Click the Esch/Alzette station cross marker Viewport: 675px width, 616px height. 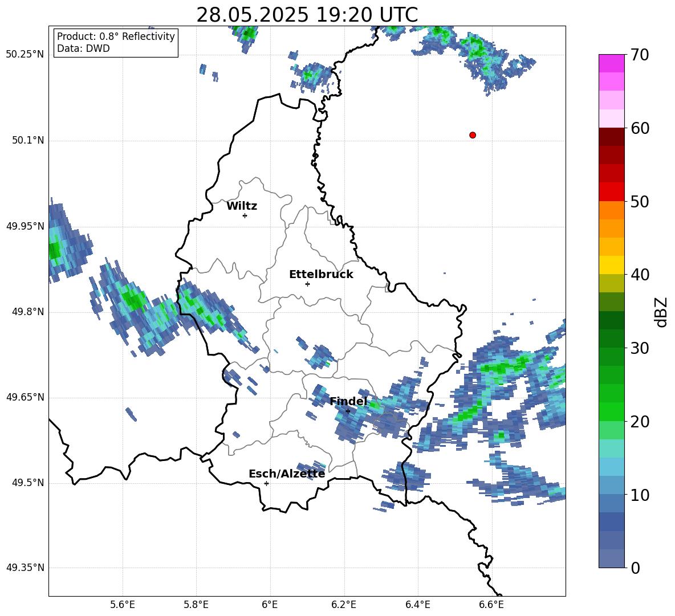pos(266,483)
